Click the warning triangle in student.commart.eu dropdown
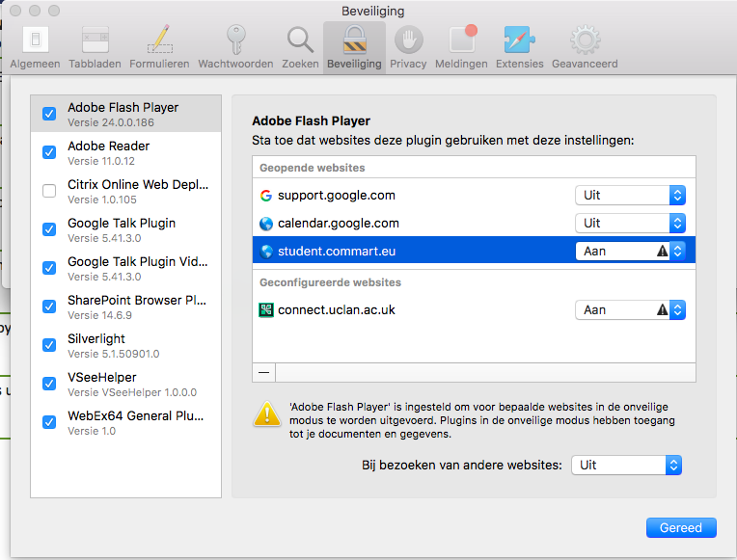The image size is (737, 560). [x=663, y=251]
